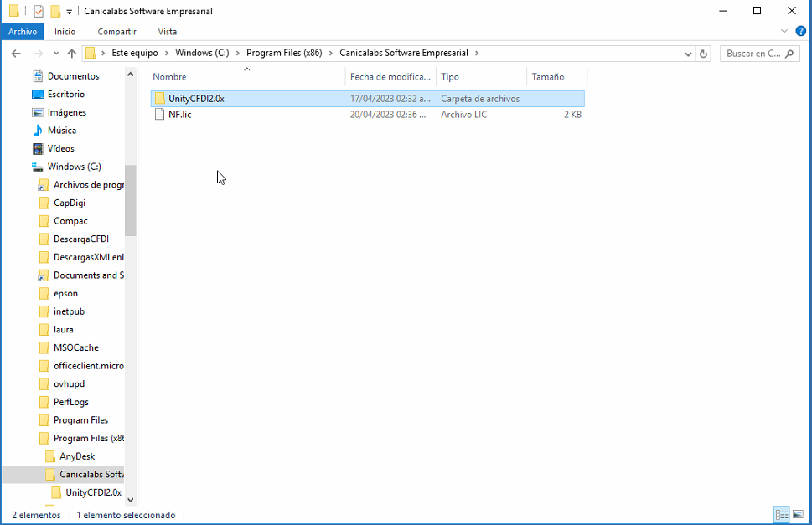Open Properties quick access toolbar icon
Viewport: 812px width, 525px height.
pos(39,11)
